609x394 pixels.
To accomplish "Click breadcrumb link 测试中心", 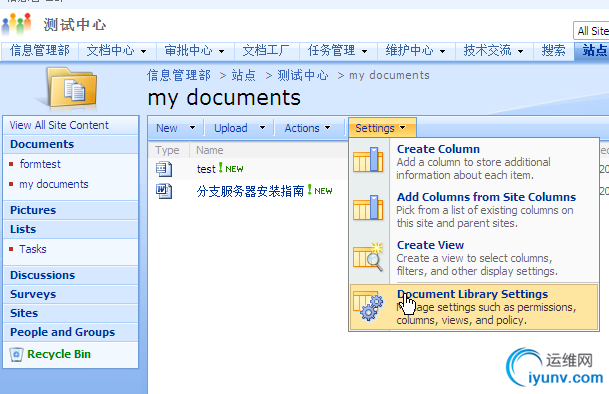I will [x=303, y=75].
